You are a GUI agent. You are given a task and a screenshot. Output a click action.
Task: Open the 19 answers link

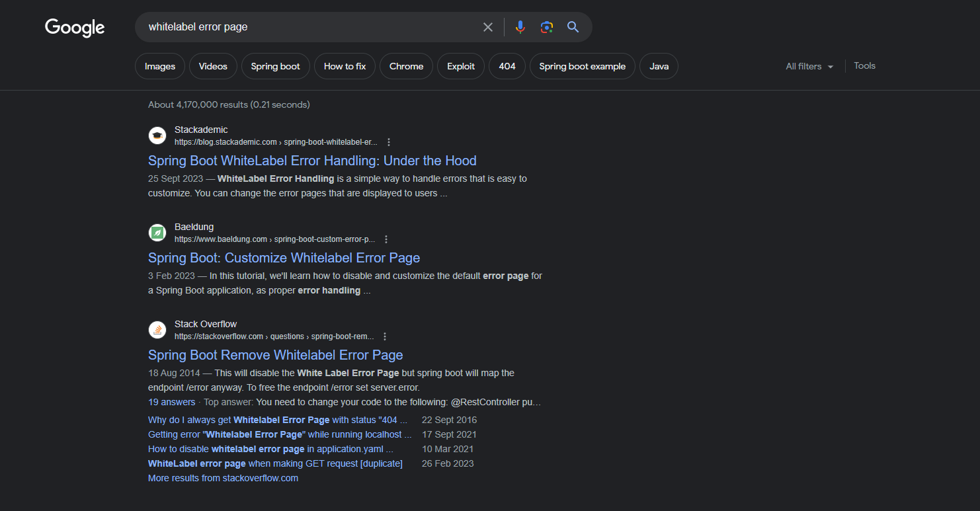pyautogui.click(x=172, y=402)
